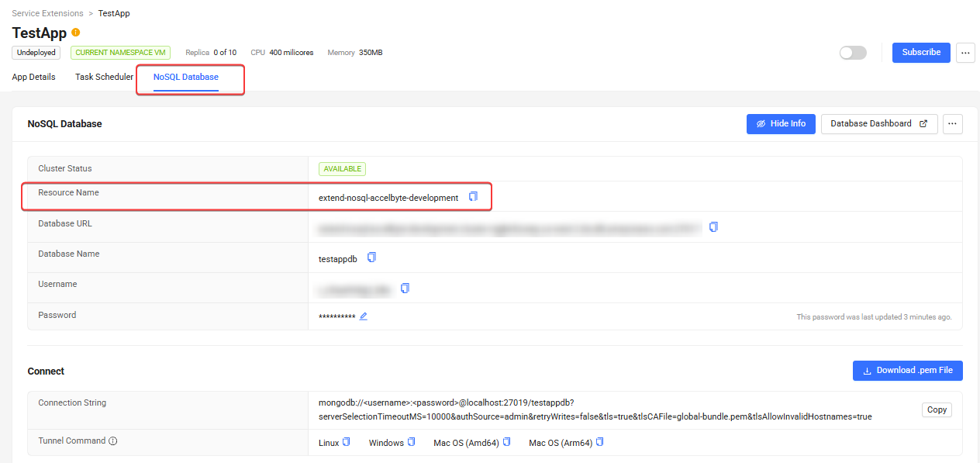
Task: Copy the Mac OS (Amd64) tunnel command
Action: tap(506, 442)
